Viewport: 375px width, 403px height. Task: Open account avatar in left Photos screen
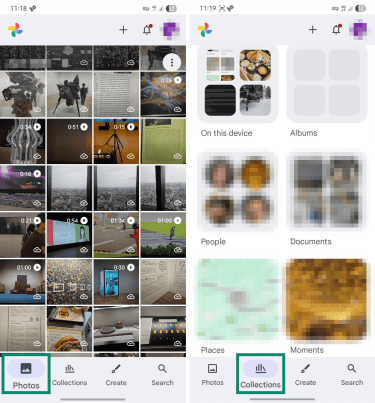coord(171,30)
